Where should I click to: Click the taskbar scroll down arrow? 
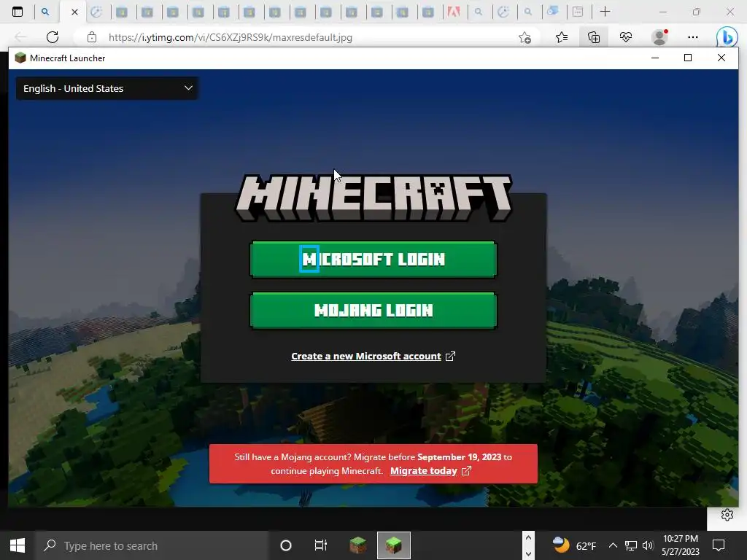(x=528, y=554)
